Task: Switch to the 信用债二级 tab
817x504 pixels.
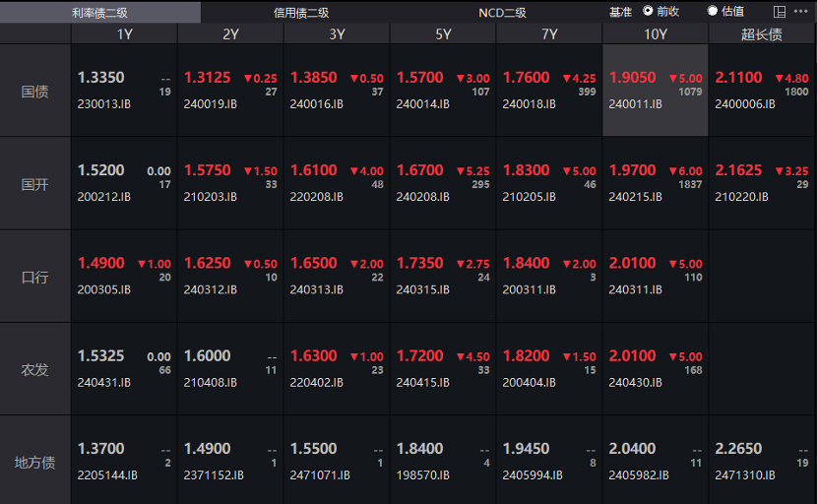Action: tap(301, 12)
